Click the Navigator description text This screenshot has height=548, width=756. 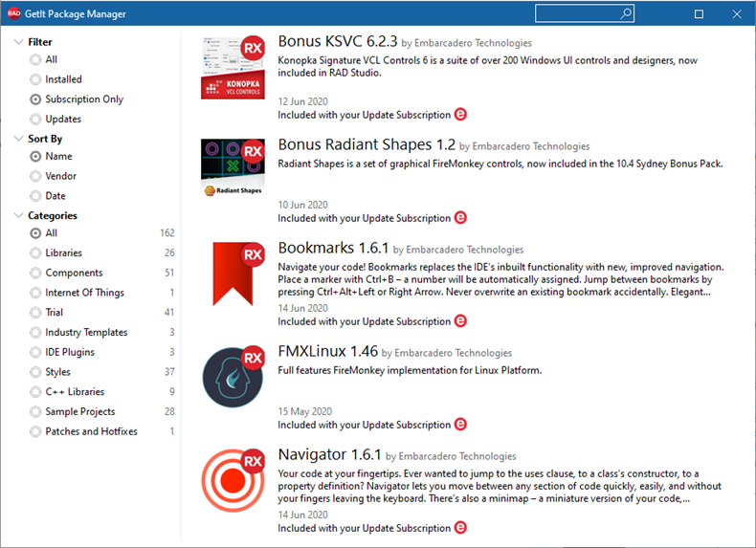point(500,486)
